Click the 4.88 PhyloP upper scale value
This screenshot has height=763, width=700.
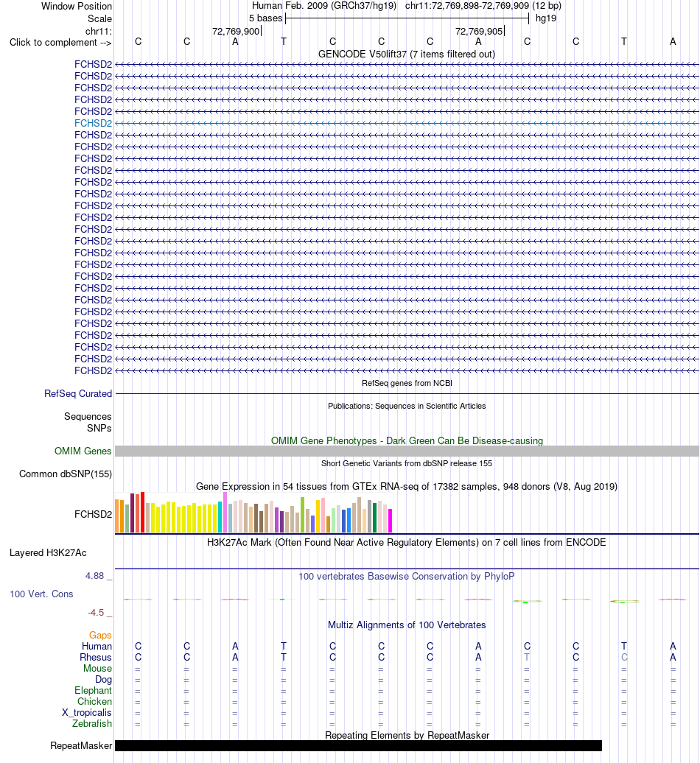pyautogui.click(x=95, y=576)
